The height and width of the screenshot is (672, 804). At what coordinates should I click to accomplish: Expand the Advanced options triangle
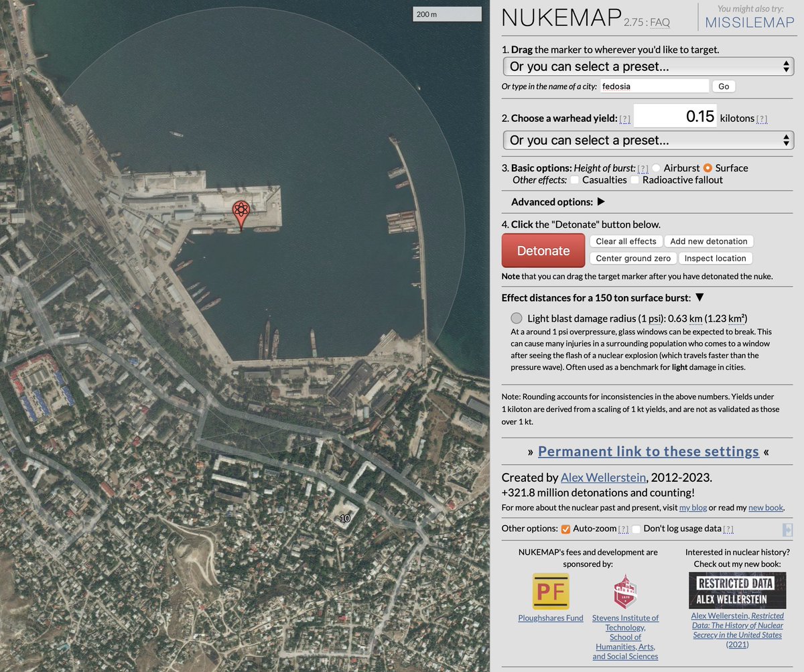click(x=601, y=202)
